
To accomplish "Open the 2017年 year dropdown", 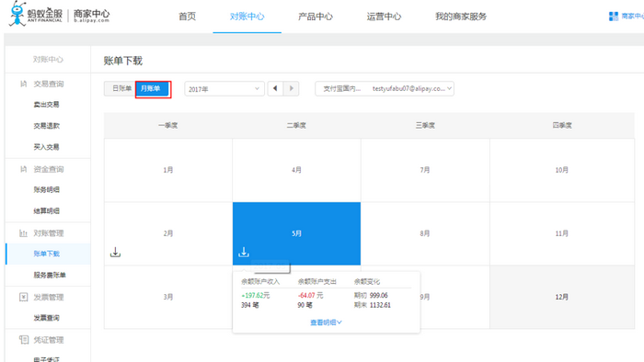I will (224, 89).
